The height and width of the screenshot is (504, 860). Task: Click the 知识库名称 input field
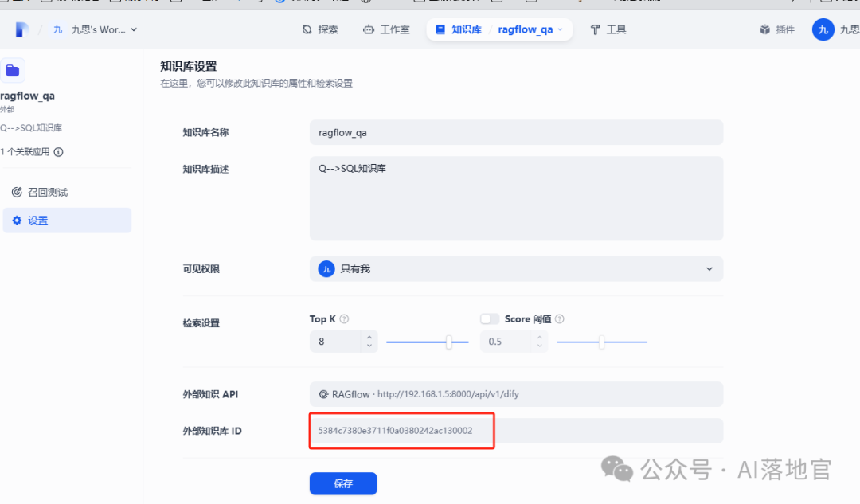coord(516,132)
